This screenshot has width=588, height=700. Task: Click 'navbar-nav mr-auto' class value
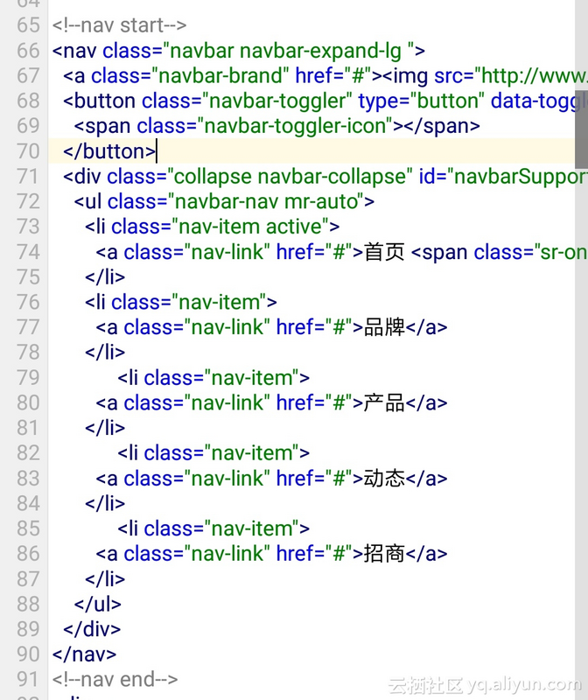coord(266,201)
